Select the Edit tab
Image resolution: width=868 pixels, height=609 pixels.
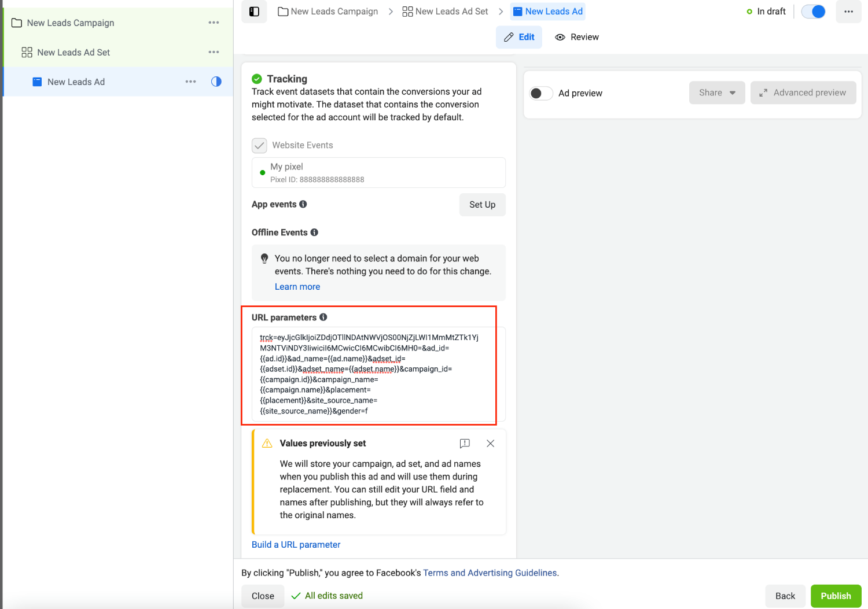(519, 37)
